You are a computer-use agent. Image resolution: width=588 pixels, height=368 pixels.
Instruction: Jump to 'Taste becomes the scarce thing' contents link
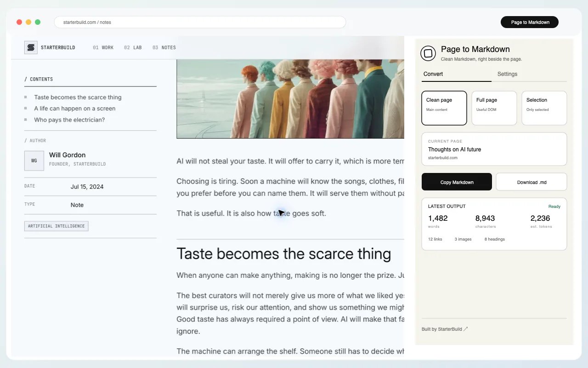(78, 98)
